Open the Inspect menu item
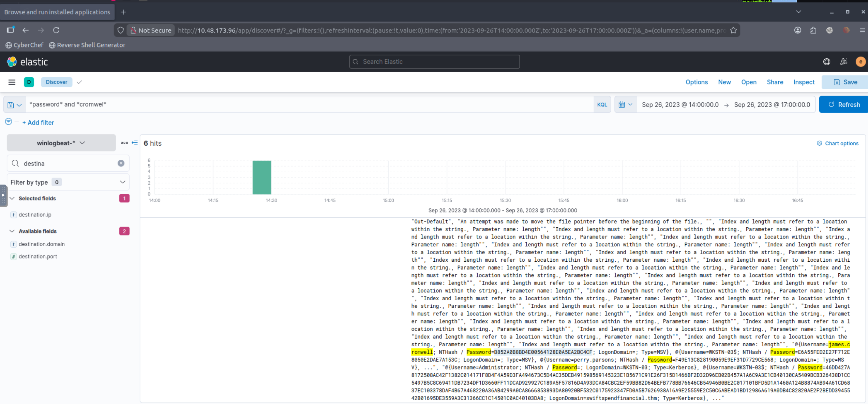The width and height of the screenshot is (868, 404). point(804,82)
